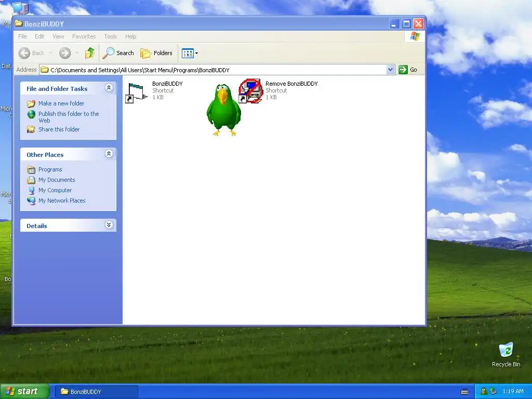This screenshot has height=399, width=532.
Task: Click the Go button
Action: click(x=408, y=70)
